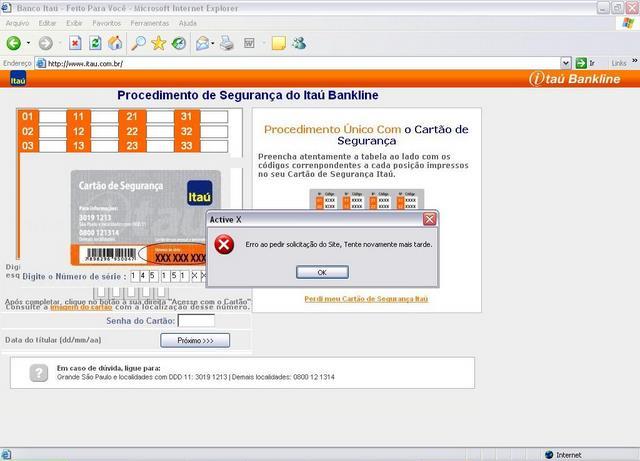
Task: Click the code field for position 13
Action: click(104, 146)
